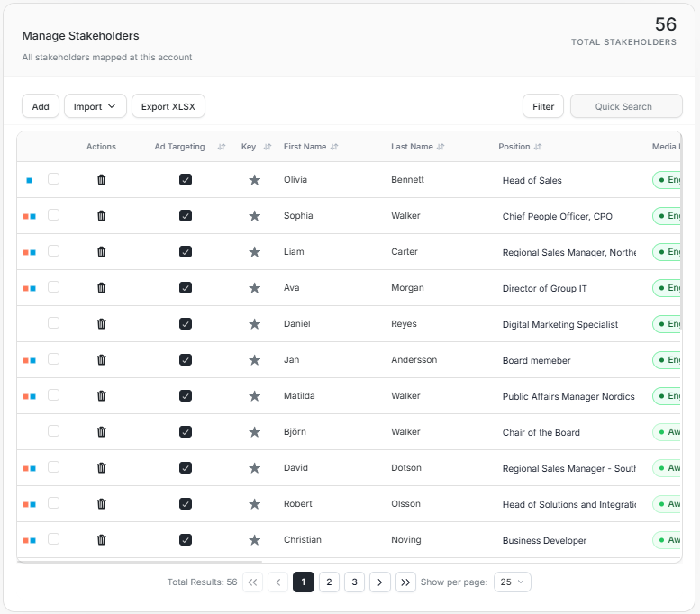The image size is (700, 614).
Task: Click color markers in Christian Noving row
Action: coord(30,540)
